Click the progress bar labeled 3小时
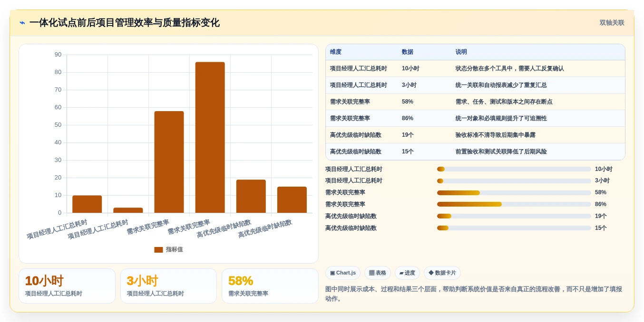The height and width of the screenshot is (322, 644). (x=514, y=181)
